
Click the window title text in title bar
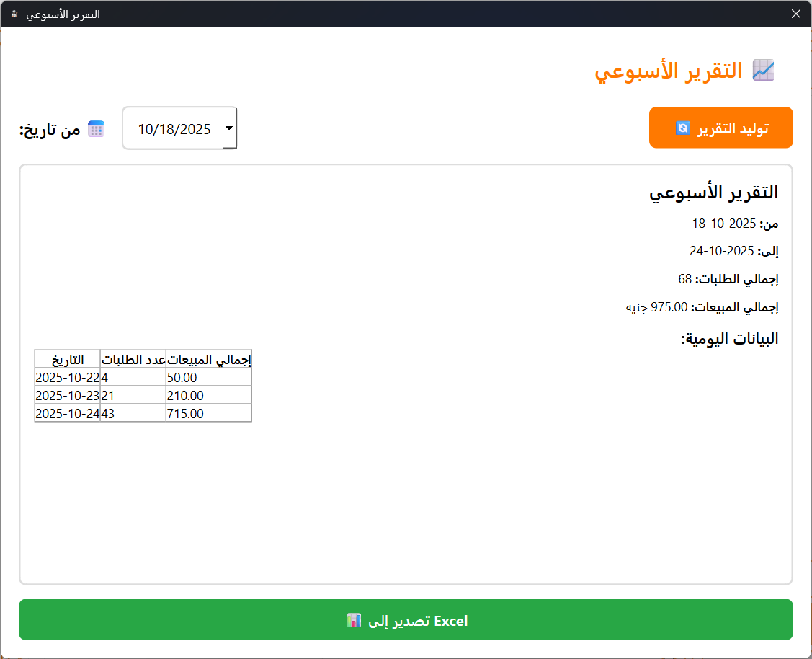pyautogui.click(x=63, y=14)
